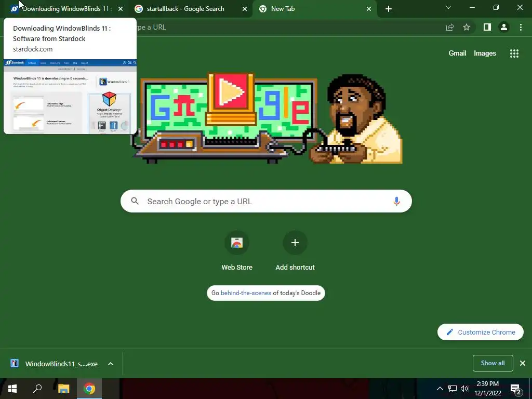Viewport: 532px width, 399px height.
Task: Open a new tab with plus button
Action: [x=389, y=9]
